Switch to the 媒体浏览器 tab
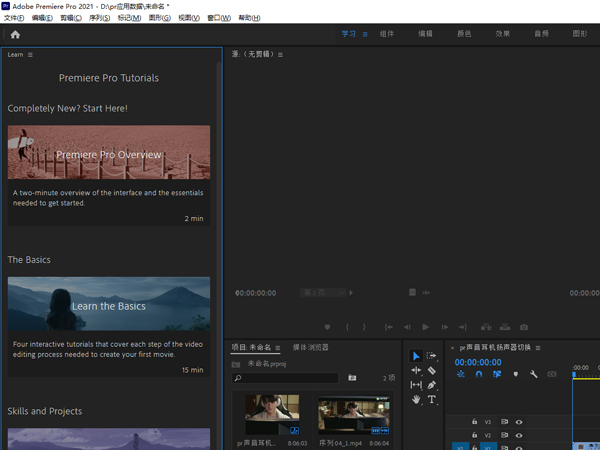Image resolution: width=600 pixels, height=450 pixels. point(311,347)
